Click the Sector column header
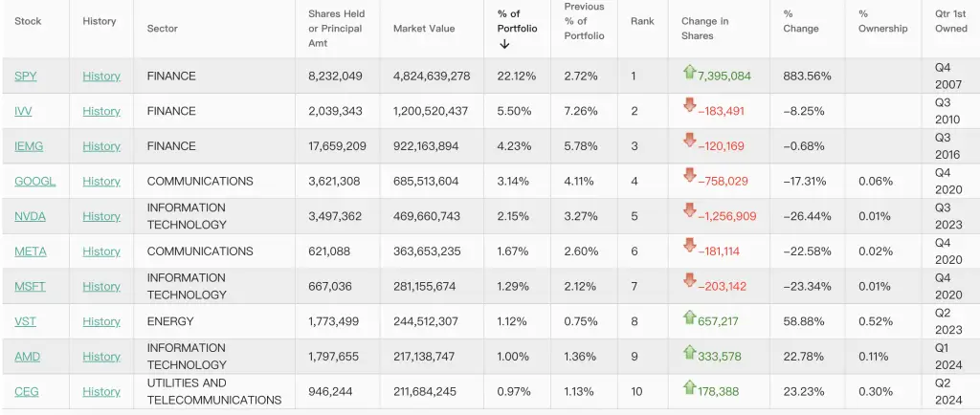Viewport: 980px width, 415px height. tap(163, 29)
